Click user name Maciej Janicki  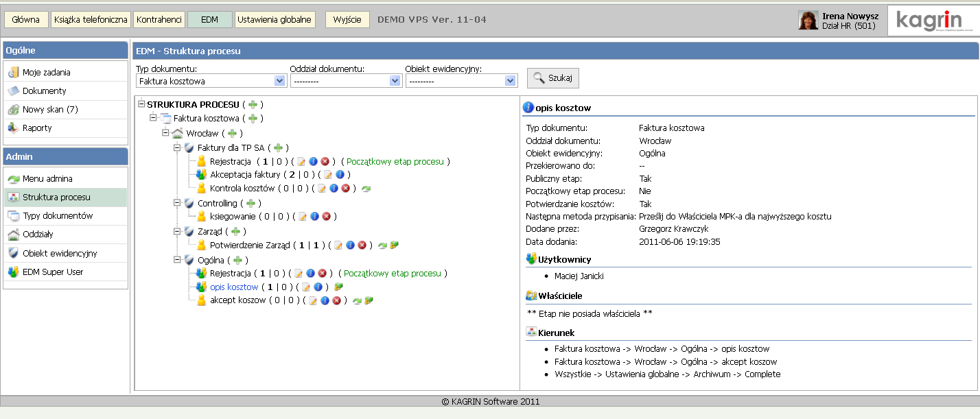[579, 276]
